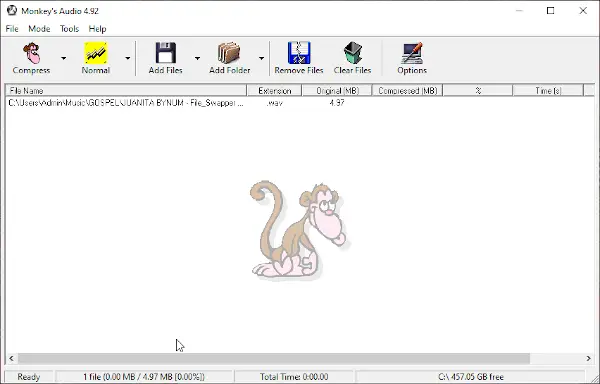Sort by the Compressed (MB) column header
Image resolution: width=600 pixels, height=384 pixels.
point(408,91)
